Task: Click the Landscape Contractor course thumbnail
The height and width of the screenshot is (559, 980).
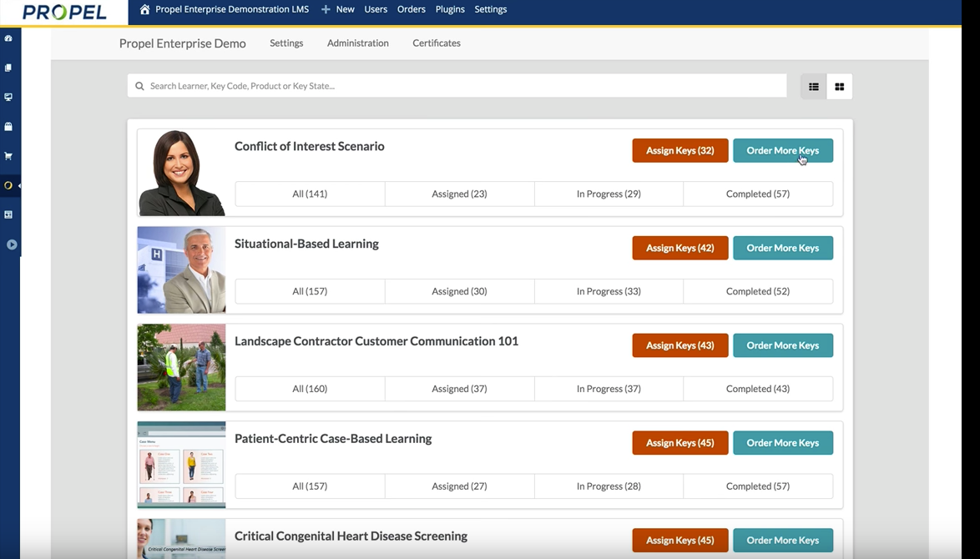Action: [x=181, y=367]
